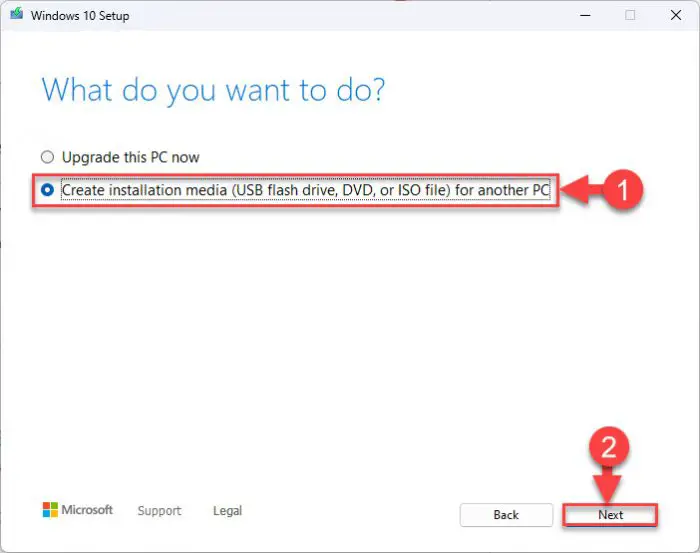Viewport: 700px width, 553px height.
Task: Open the Legal link
Action: [x=228, y=511]
